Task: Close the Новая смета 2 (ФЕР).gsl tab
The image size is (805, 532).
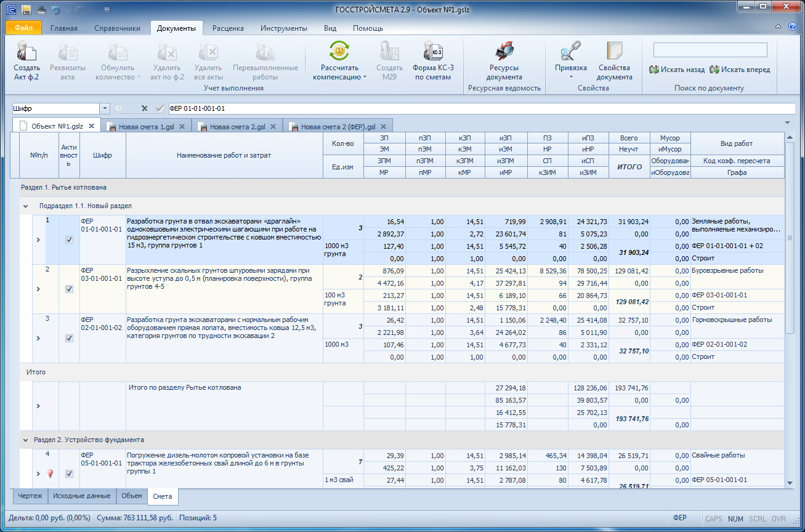Action: (382, 126)
